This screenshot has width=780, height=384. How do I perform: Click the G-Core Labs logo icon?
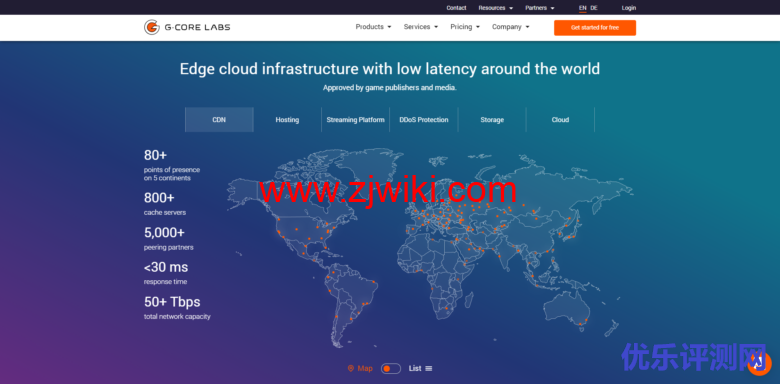pyautogui.click(x=152, y=27)
